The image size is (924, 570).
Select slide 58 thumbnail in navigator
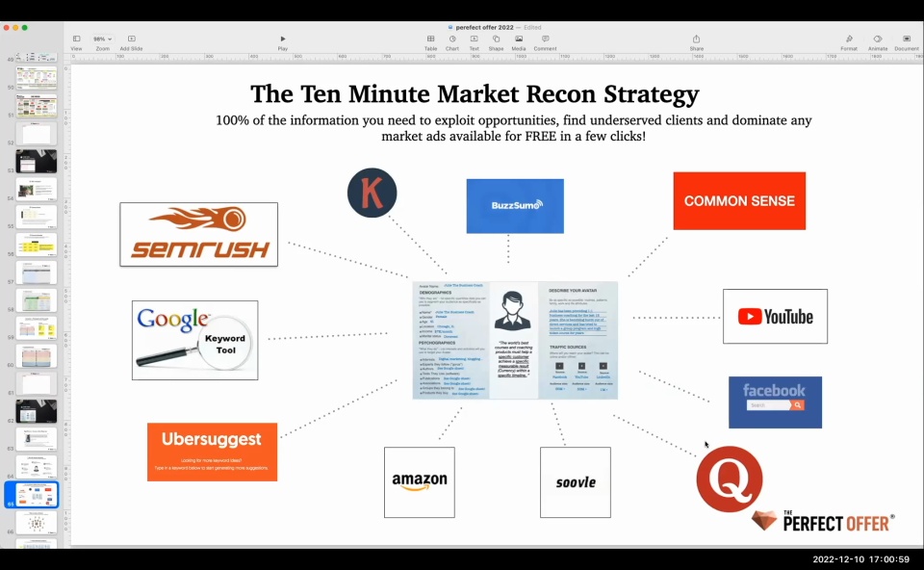pyautogui.click(x=37, y=300)
